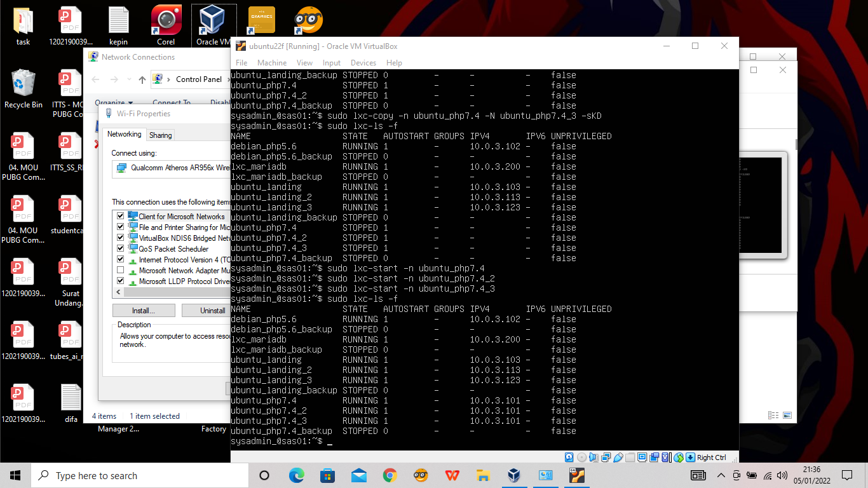The width and height of the screenshot is (868, 488).
Task: Open Google Chrome from the taskbar
Action: [x=390, y=475]
